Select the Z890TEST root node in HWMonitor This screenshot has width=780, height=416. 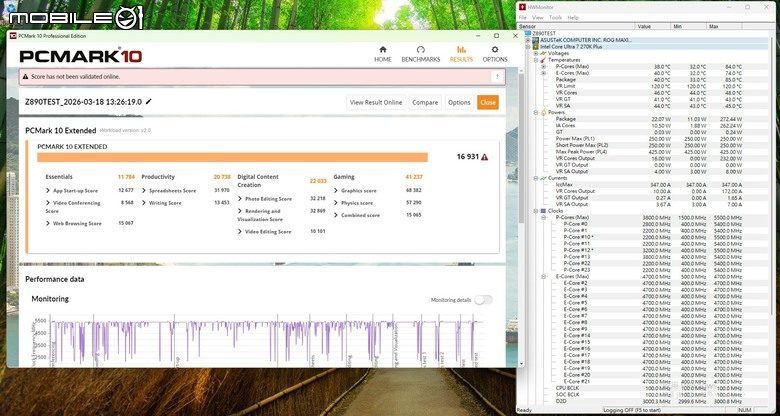point(544,33)
